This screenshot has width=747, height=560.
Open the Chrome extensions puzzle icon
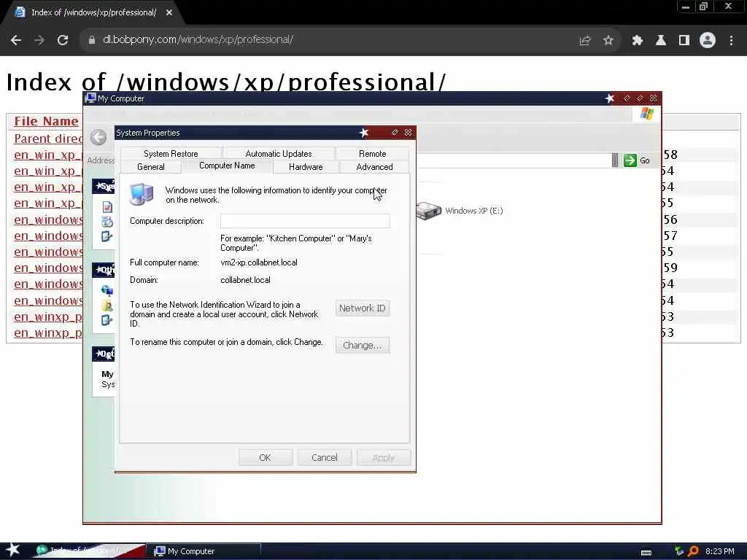(x=637, y=41)
